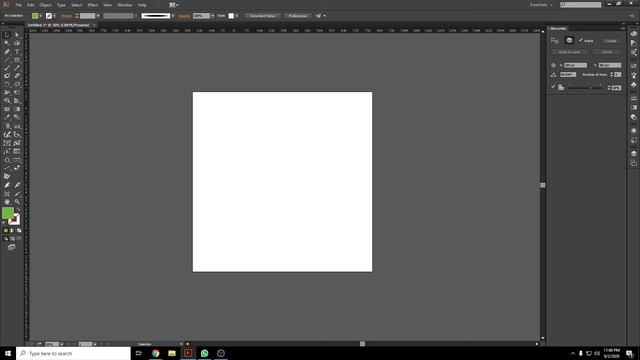Image resolution: width=640 pixels, height=360 pixels.
Task: Open the Swatches panel from the dock
Action: [633, 65]
